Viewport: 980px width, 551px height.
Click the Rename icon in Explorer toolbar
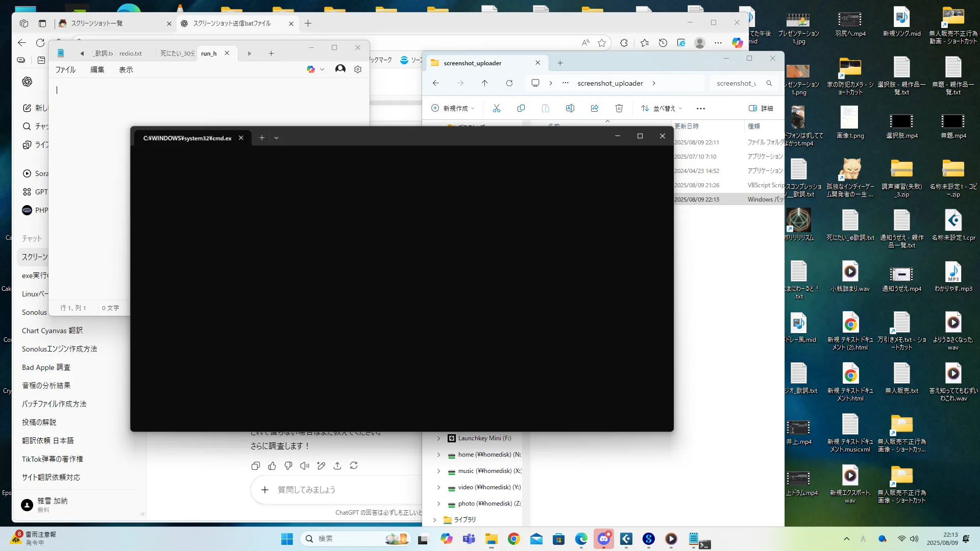pyautogui.click(x=570, y=108)
